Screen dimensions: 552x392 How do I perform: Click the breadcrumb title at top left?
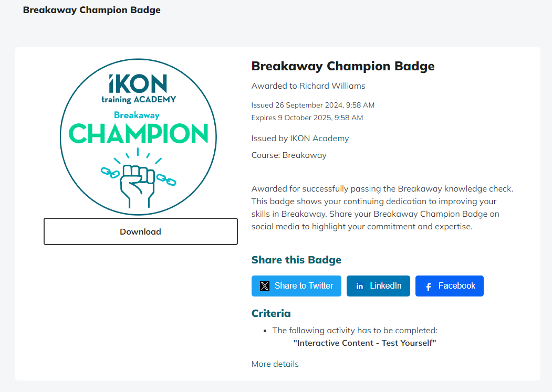[92, 9]
